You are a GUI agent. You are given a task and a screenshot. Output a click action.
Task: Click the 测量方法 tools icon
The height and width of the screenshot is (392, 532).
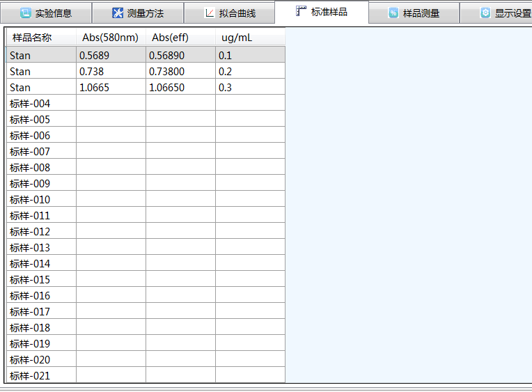(118, 13)
